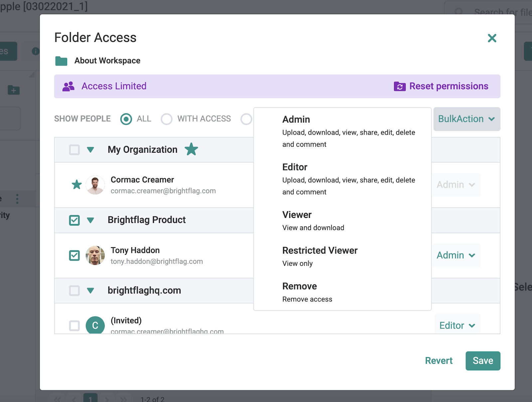This screenshot has width=532, height=402.
Task: Click the star beside Cormac Creamer
Action: pyautogui.click(x=77, y=184)
